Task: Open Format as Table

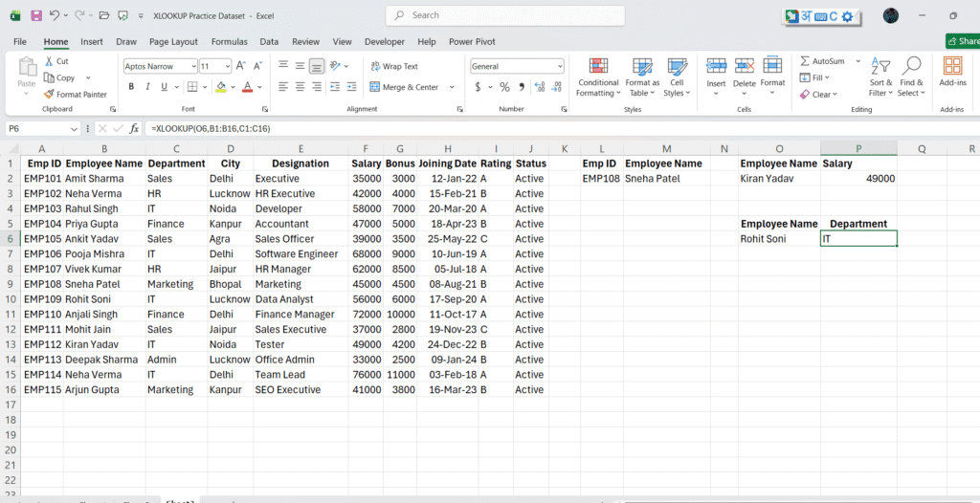Action: click(x=642, y=77)
